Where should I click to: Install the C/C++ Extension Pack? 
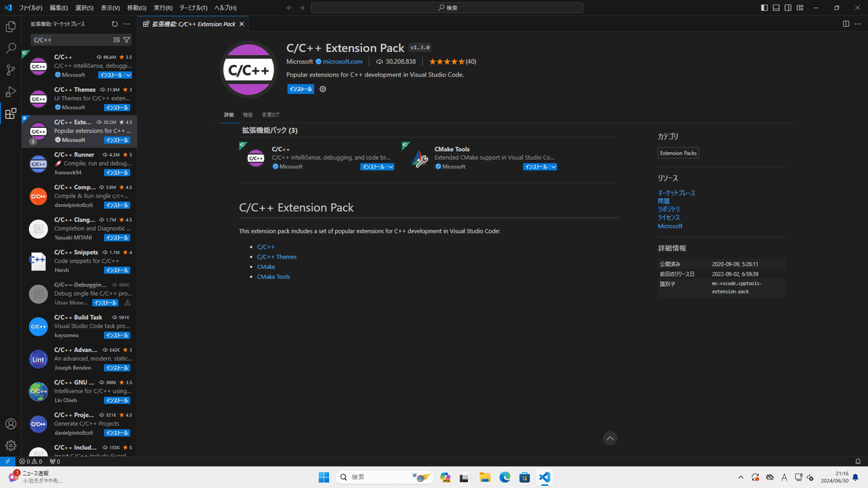coord(300,88)
